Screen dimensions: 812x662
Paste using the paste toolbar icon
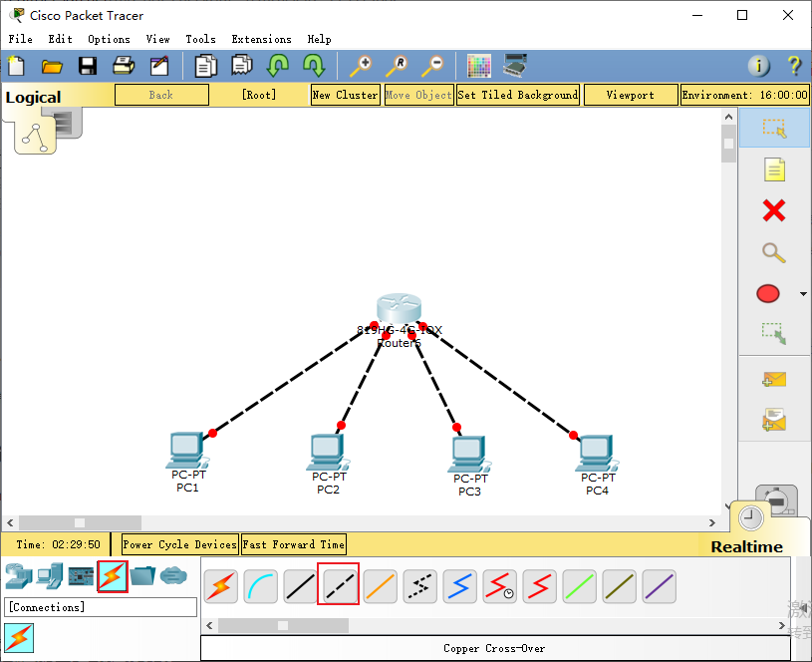[x=242, y=66]
